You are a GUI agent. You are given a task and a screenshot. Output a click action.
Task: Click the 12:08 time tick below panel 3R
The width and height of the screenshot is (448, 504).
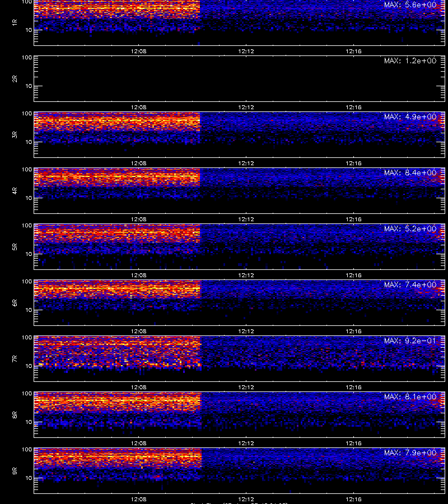[138, 164]
